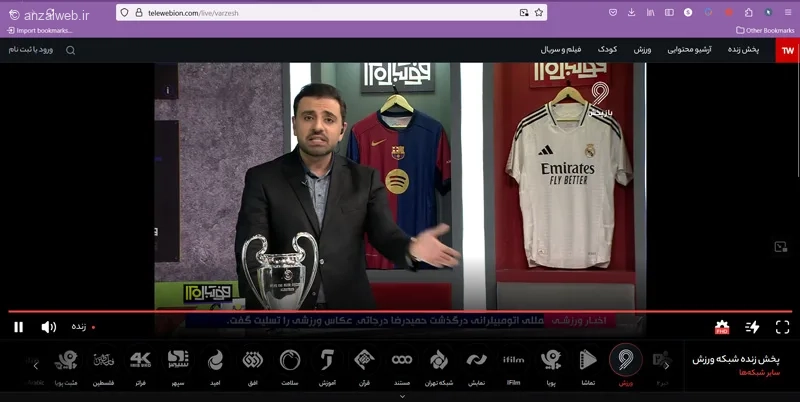
Task: Open FHD video quality settings
Action: point(722,327)
